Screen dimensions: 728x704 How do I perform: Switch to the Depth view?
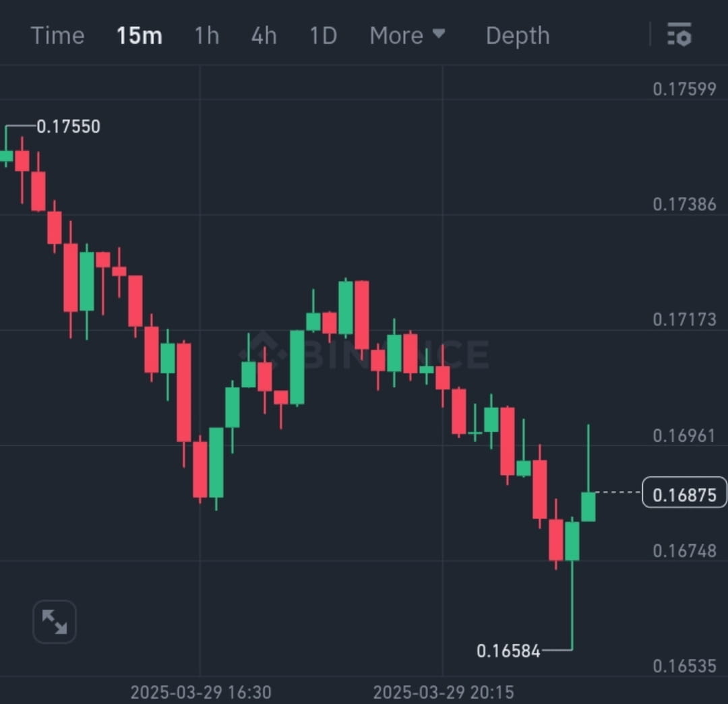point(518,36)
